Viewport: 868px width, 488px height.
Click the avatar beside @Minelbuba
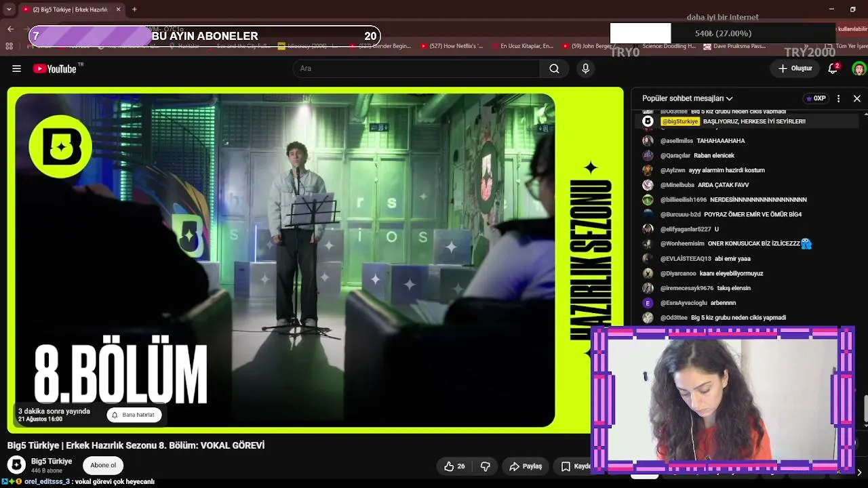[x=648, y=185]
